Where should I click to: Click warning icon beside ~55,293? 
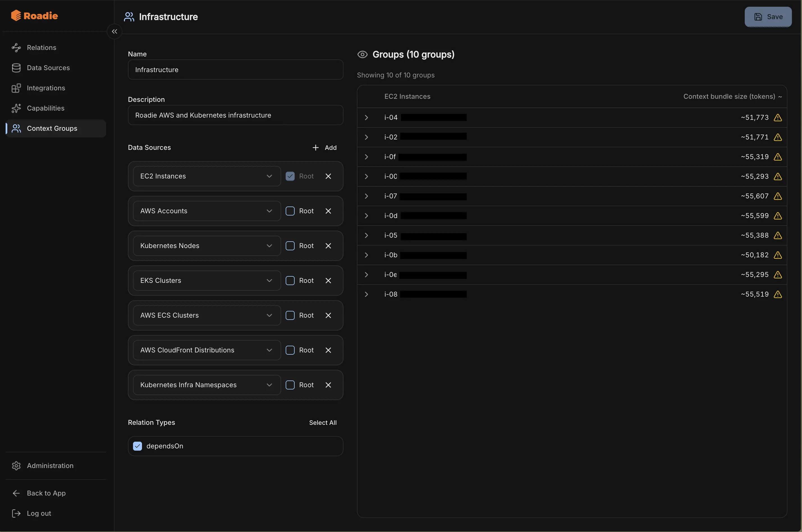[778, 176]
